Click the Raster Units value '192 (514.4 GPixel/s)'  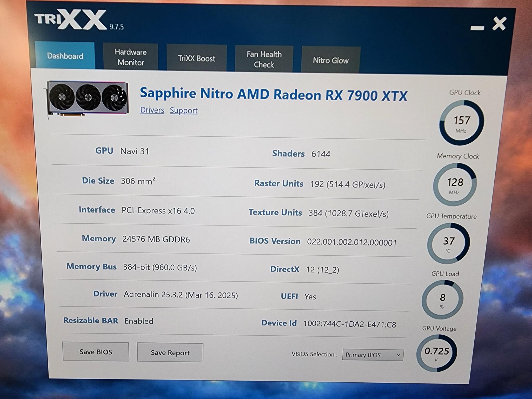(x=348, y=184)
